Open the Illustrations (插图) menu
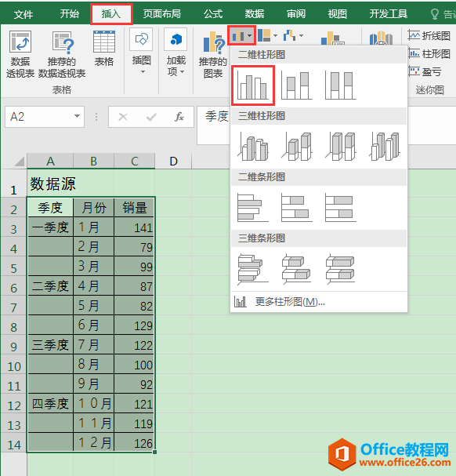The image size is (456, 476). [x=141, y=52]
